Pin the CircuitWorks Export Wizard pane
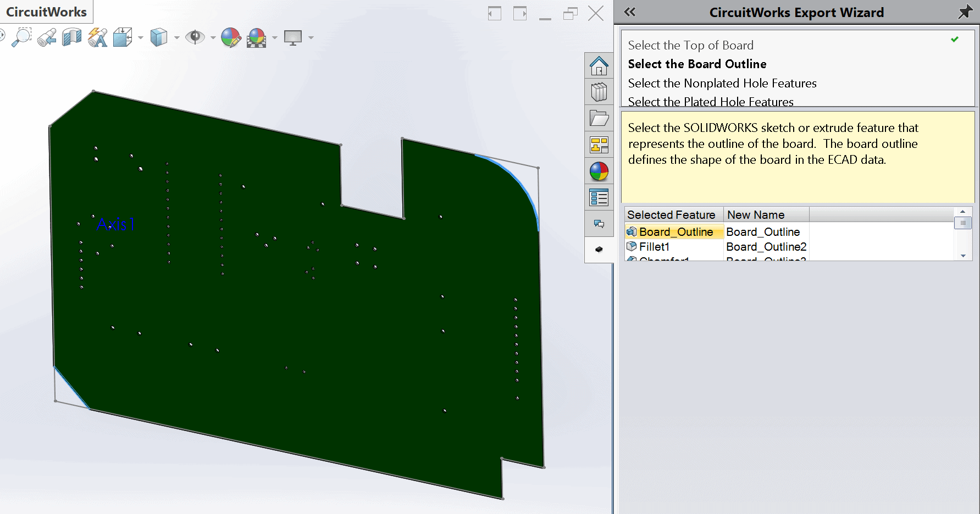980x514 pixels. [x=965, y=12]
